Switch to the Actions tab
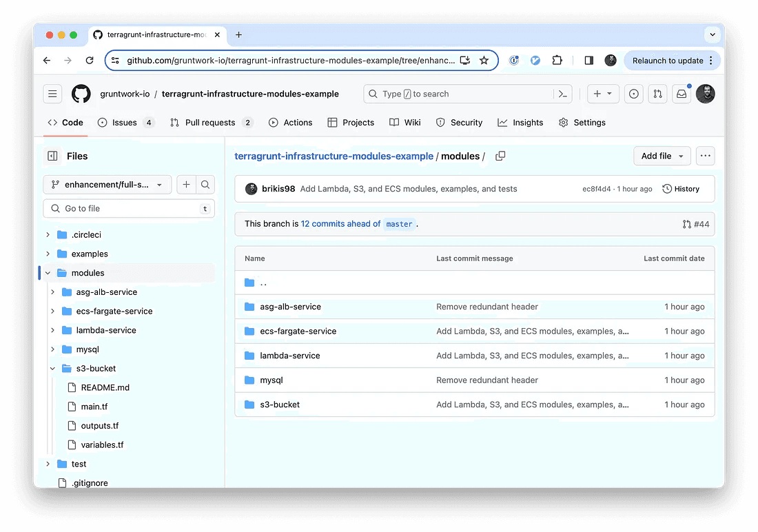 [x=291, y=123]
